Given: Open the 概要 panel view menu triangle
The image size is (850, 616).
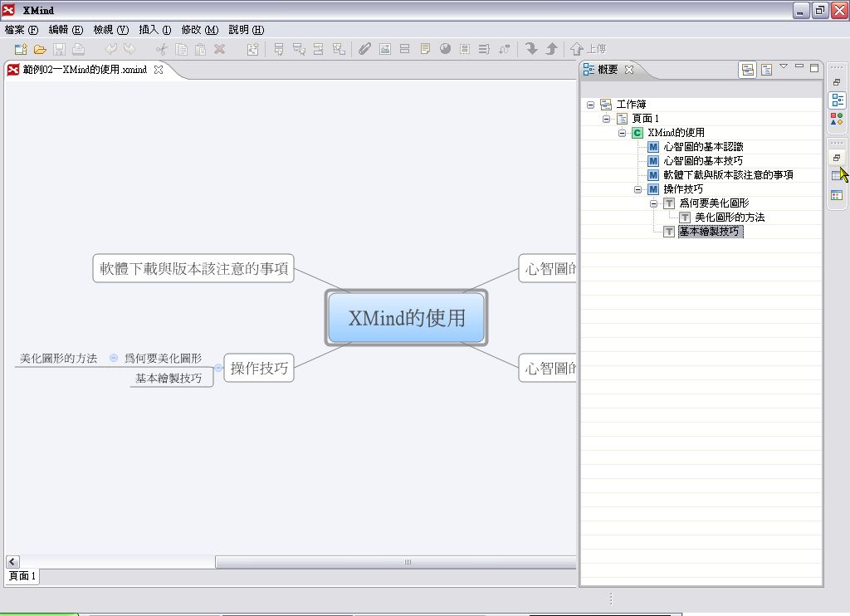Looking at the screenshot, I should [x=784, y=66].
